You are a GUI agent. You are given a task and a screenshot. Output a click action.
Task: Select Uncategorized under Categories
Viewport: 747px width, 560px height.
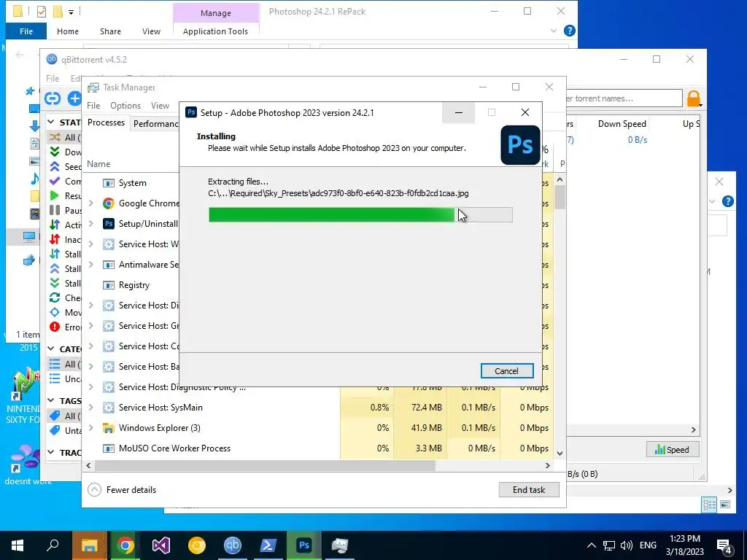[66, 379]
